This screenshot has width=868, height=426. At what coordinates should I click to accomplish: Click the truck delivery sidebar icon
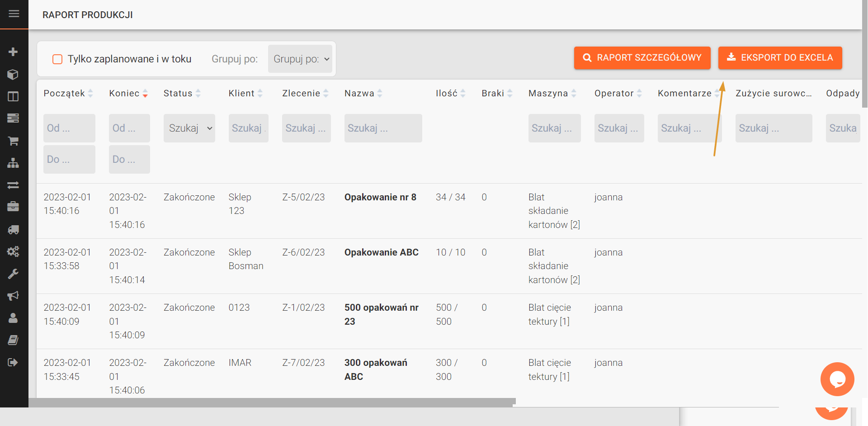point(13,230)
